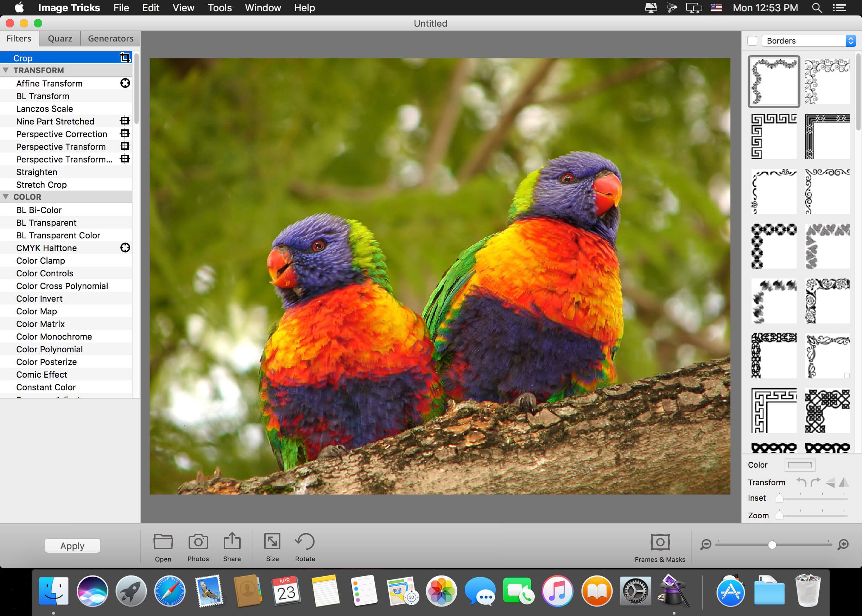The image size is (862, 616).
Task: Enable the checkbox beside Borders dropdown
Action: click(x=752, y=41)
